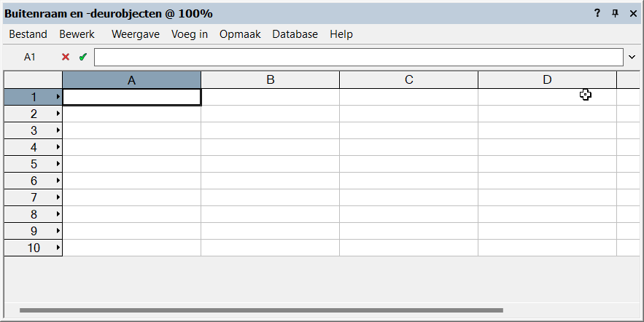The height and width of the screenshot is (322, 644).
Task: Open the Weergave menu
Action: click(135, 34)
